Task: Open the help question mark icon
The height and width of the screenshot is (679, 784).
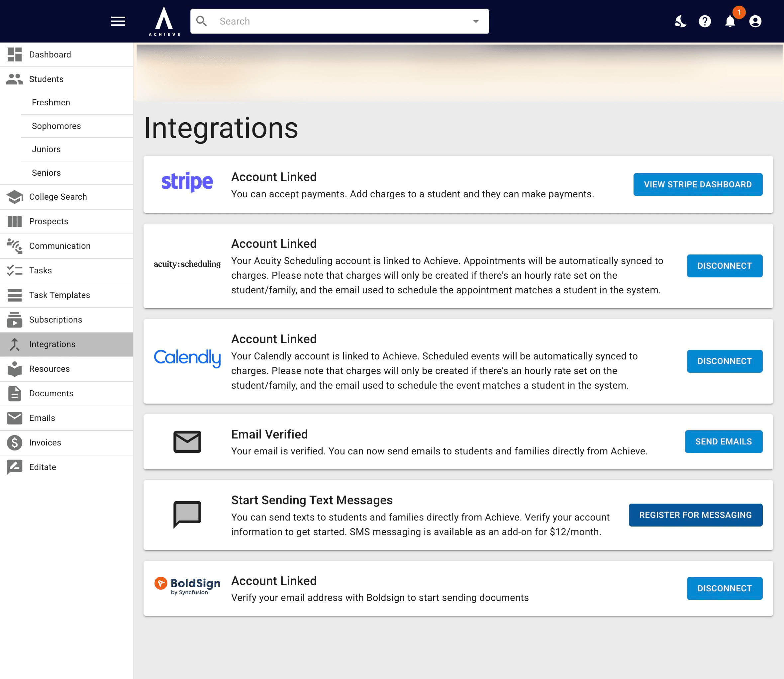Action: point(705,21)
